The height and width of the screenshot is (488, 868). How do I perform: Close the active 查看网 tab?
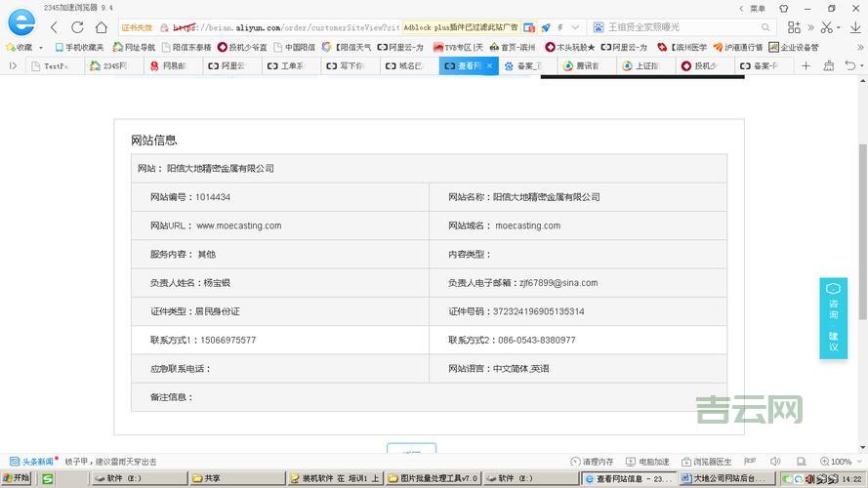(x=489, y=65)
